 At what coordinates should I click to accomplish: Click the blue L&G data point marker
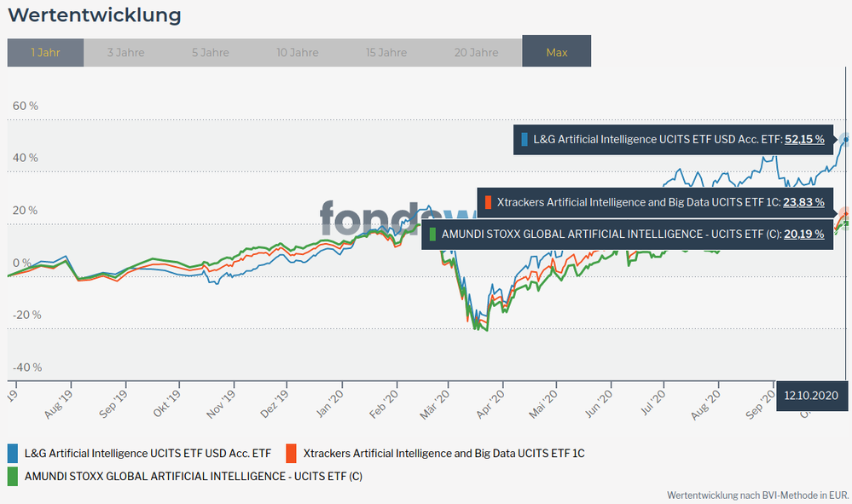[845, 138]
